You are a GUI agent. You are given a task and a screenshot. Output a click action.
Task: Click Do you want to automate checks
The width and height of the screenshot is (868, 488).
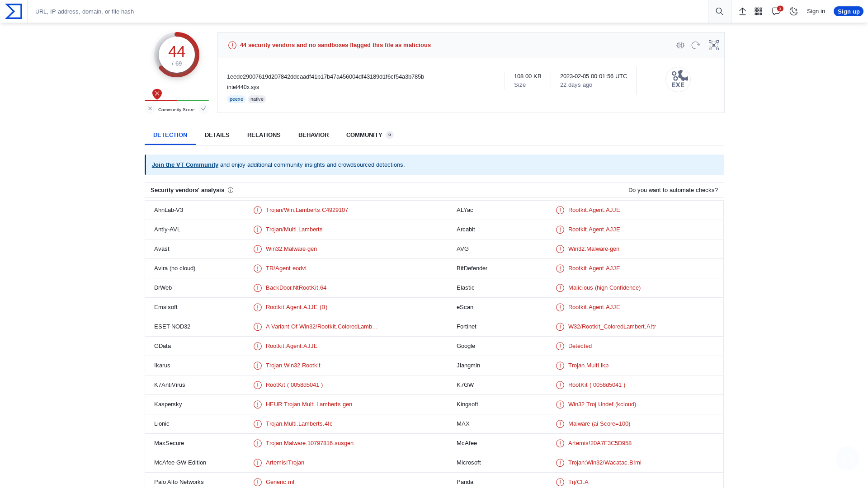coord(673,190)
